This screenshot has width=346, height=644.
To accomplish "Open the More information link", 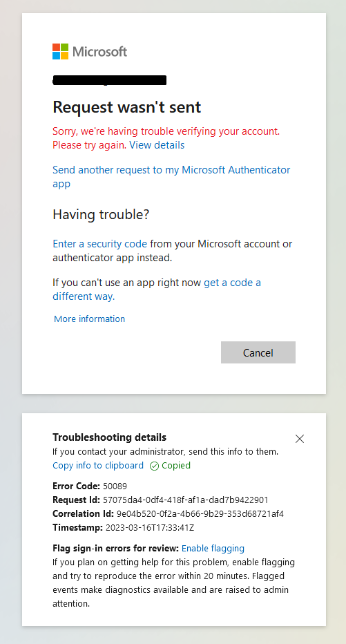I will (x=90, y=319).
